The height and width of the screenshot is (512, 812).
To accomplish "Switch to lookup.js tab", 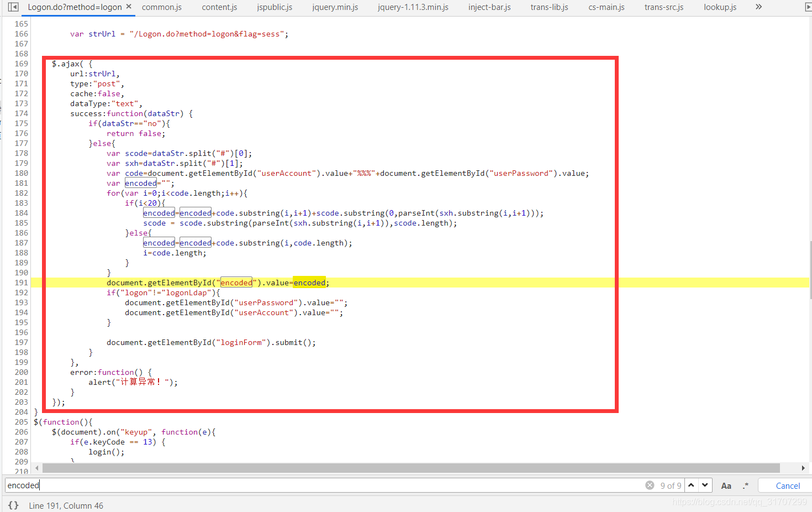I will (720, 7).
